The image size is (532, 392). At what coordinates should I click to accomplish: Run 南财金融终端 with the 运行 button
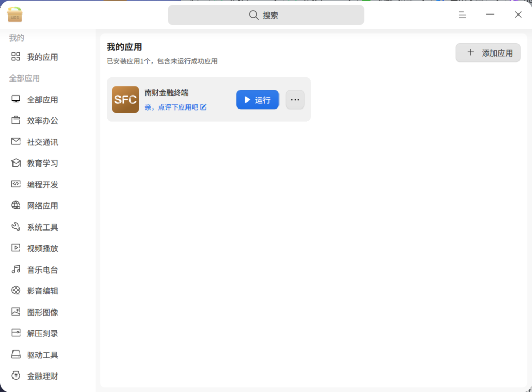coord(257,100)
